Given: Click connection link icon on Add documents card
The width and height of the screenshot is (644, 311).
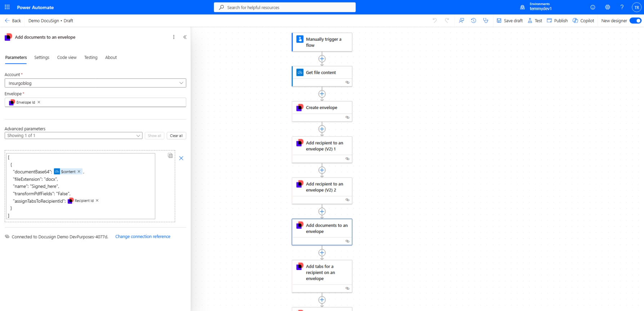Looking at the screenshot, I should point(347,241).
